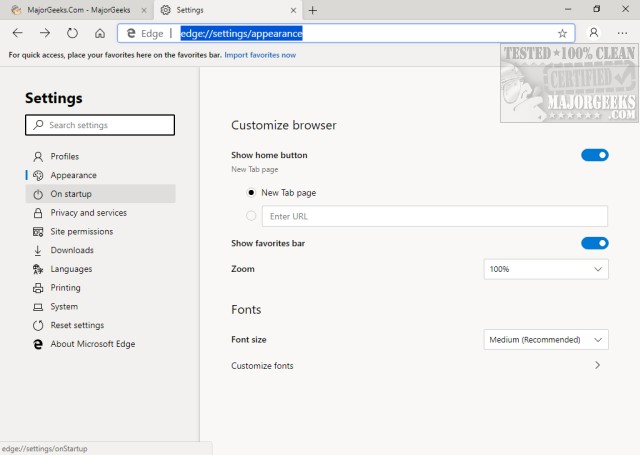
Task: Expand Customize fonts with the chevron arrow
Action: 598,365
